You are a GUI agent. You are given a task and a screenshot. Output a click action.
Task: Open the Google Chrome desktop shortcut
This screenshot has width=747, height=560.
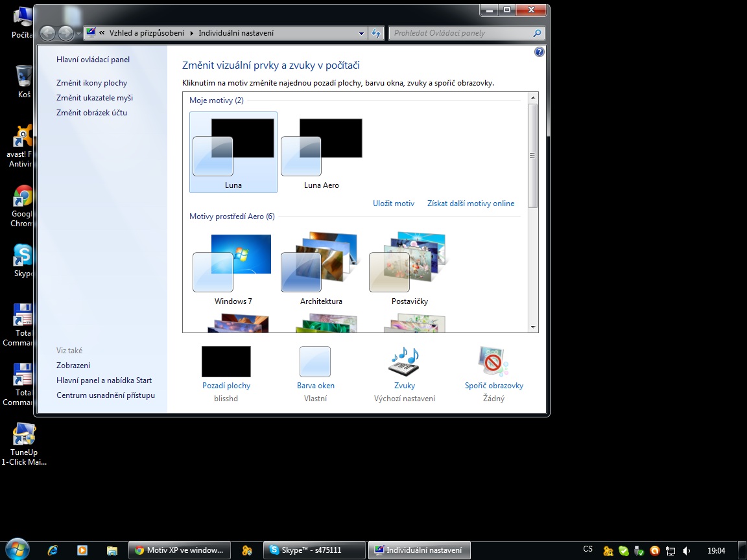(23, 205)
